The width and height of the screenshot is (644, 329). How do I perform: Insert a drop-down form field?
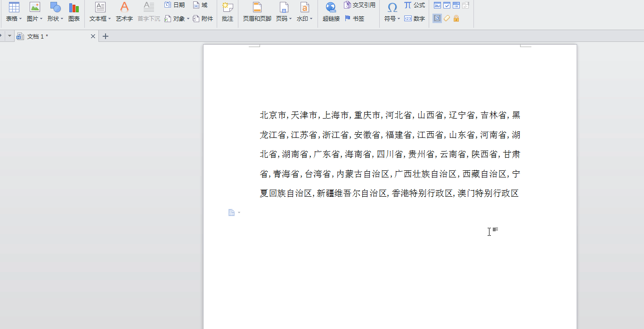tap(456, 5)
